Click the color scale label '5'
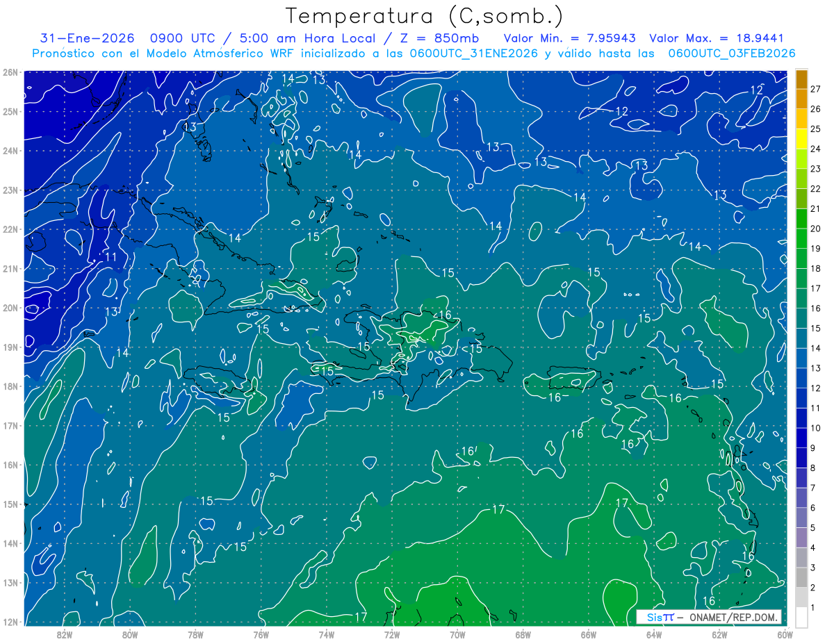834x644 pixels. tap(813, 528)
